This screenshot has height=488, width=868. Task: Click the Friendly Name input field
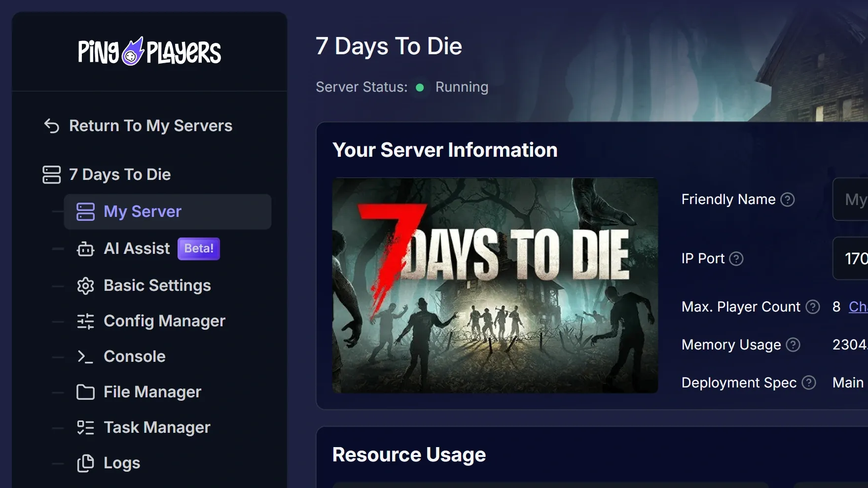coord(850,199)
